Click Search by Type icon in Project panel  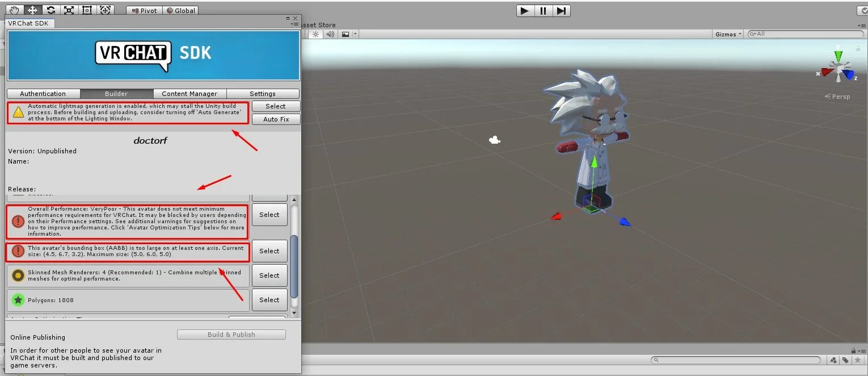(x=833, y=360)
